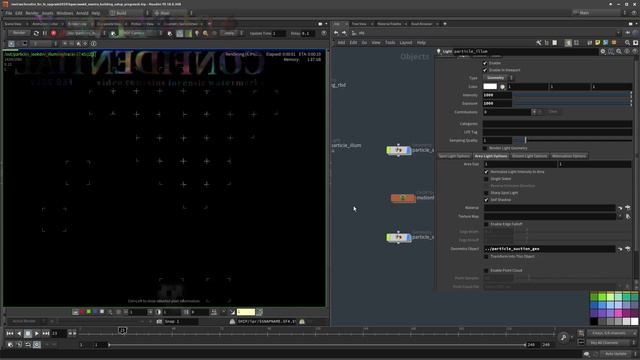Toggle Render Light Geometry checkbox
This screenshot has height=360, width=640.
pos(485,148)
